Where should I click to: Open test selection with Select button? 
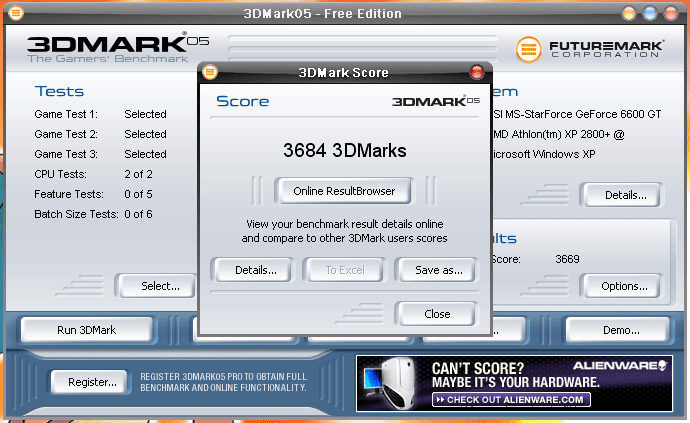click(x=157, y=286)
